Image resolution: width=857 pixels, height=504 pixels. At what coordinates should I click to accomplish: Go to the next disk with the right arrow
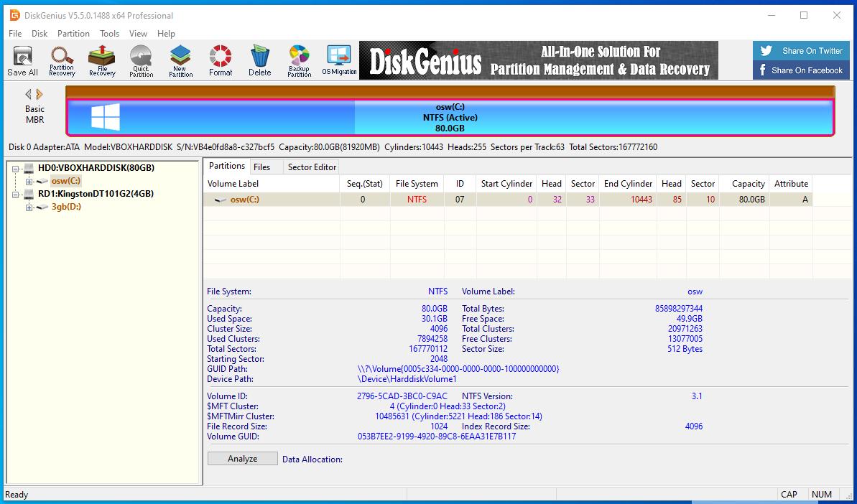coord(40,94)
